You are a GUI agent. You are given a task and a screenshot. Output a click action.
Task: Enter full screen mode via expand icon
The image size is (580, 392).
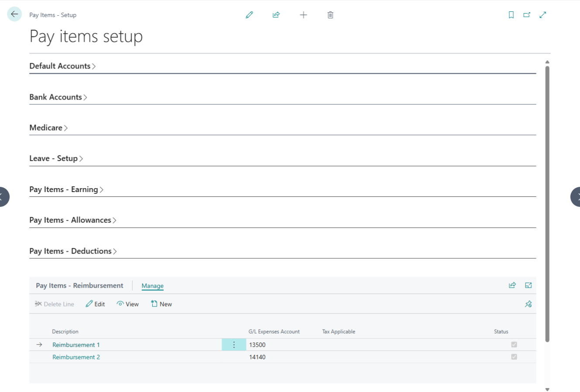pyautogui.click(x=542, y=14)
